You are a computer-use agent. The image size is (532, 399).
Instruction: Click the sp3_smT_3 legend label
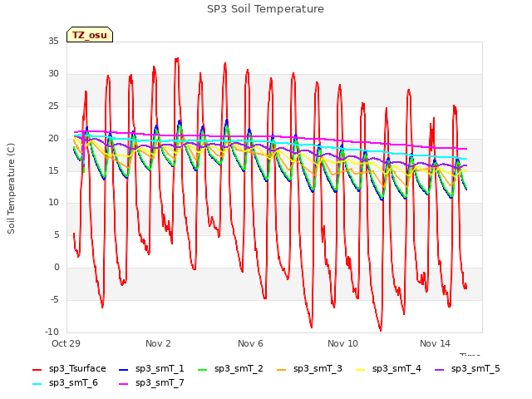(x=318, y=368)
